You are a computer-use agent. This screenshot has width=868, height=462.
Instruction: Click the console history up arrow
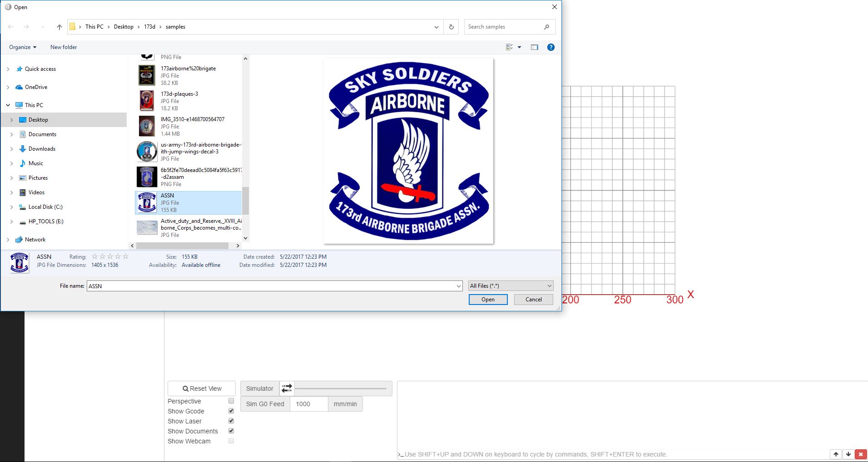coord(836,454)
